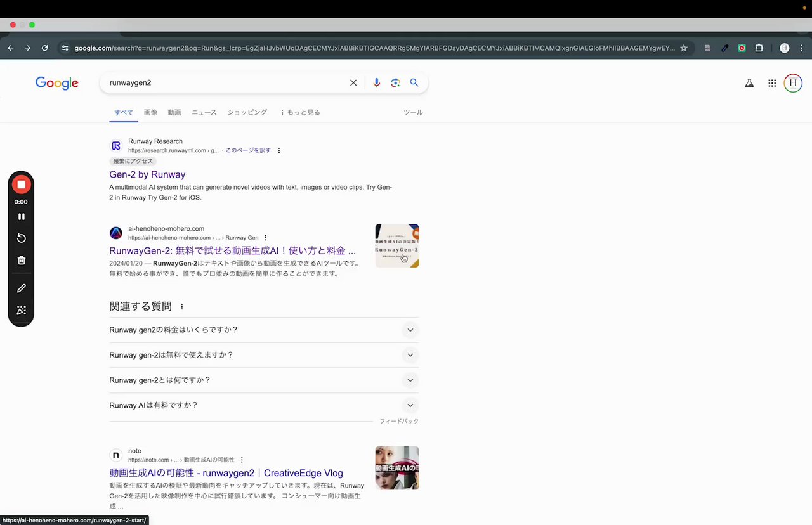
Task: Open the Gen-2 by Runway result
Action: tap(147, 174)
